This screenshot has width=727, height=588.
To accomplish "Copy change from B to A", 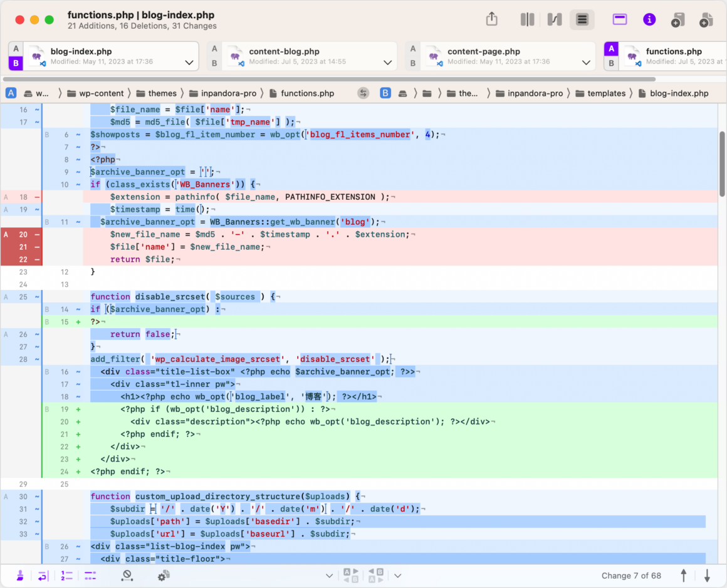I will [376, 575].
